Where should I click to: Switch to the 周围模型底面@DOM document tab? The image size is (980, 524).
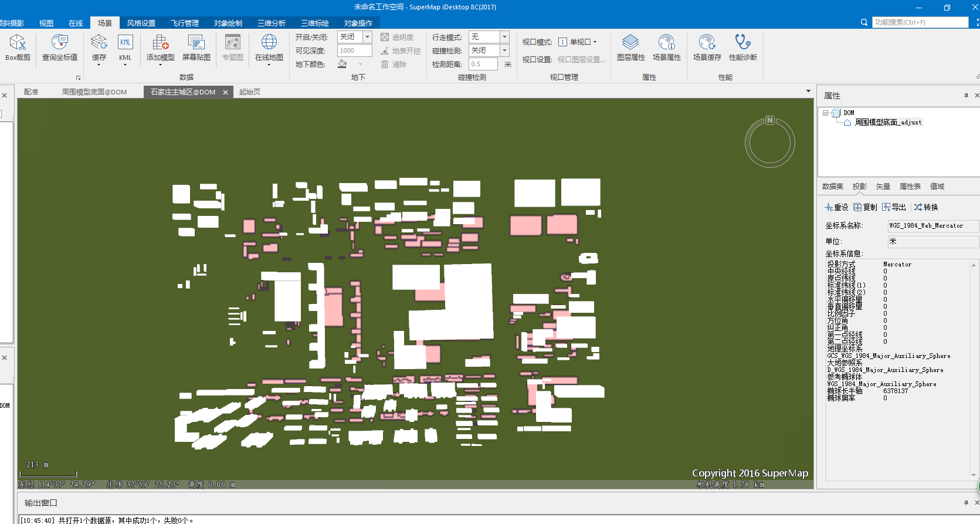tap(94, 92)
